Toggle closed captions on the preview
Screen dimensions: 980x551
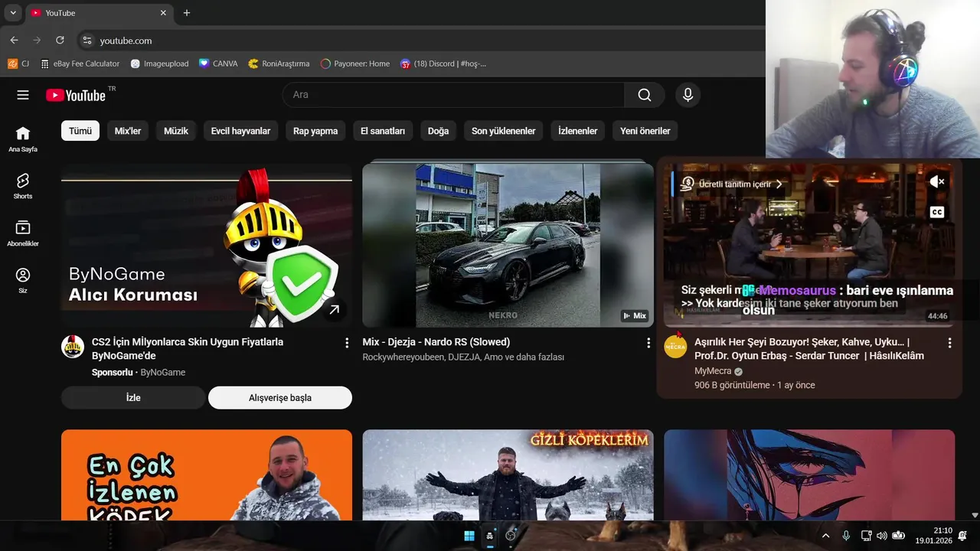pos(937,212)
